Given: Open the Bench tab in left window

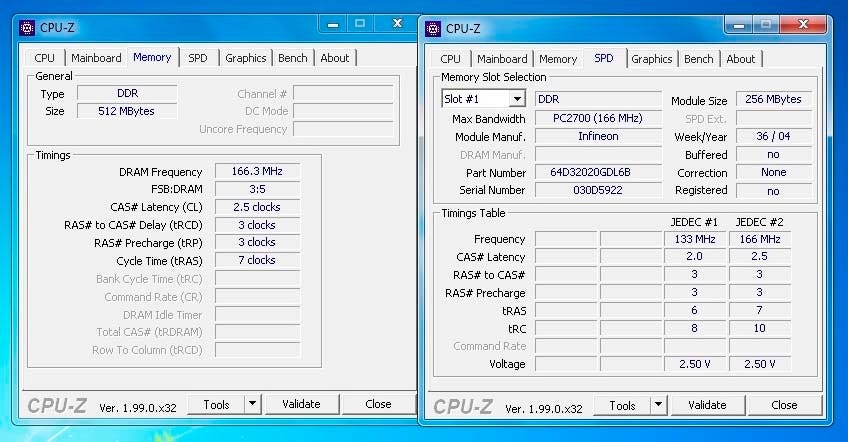Looking at the screenshot, I should 293,58.
